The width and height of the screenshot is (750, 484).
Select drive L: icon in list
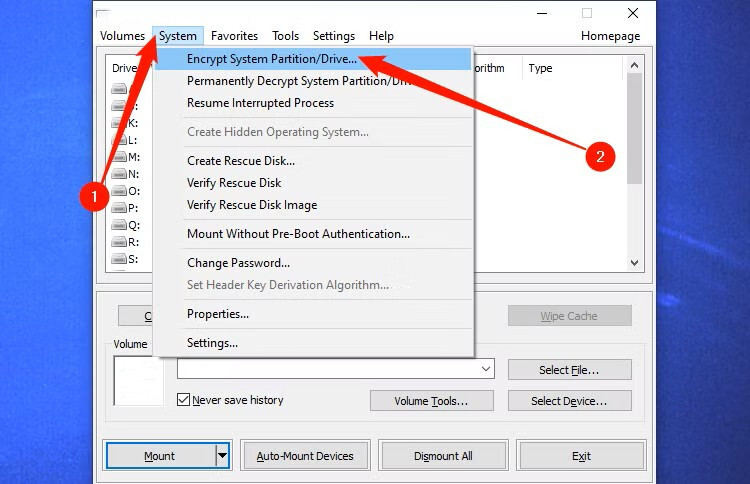pos(119,140)
